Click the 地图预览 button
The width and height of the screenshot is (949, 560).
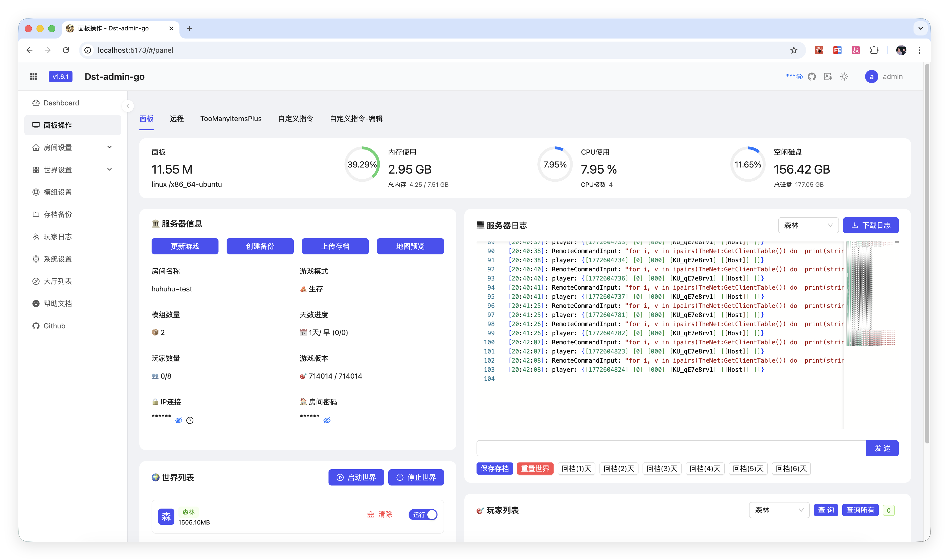(410, 246)
